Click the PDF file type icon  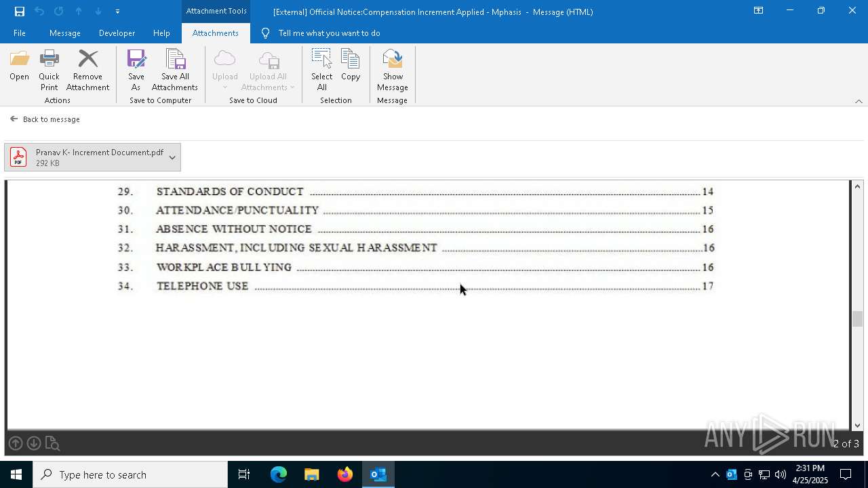18,157
